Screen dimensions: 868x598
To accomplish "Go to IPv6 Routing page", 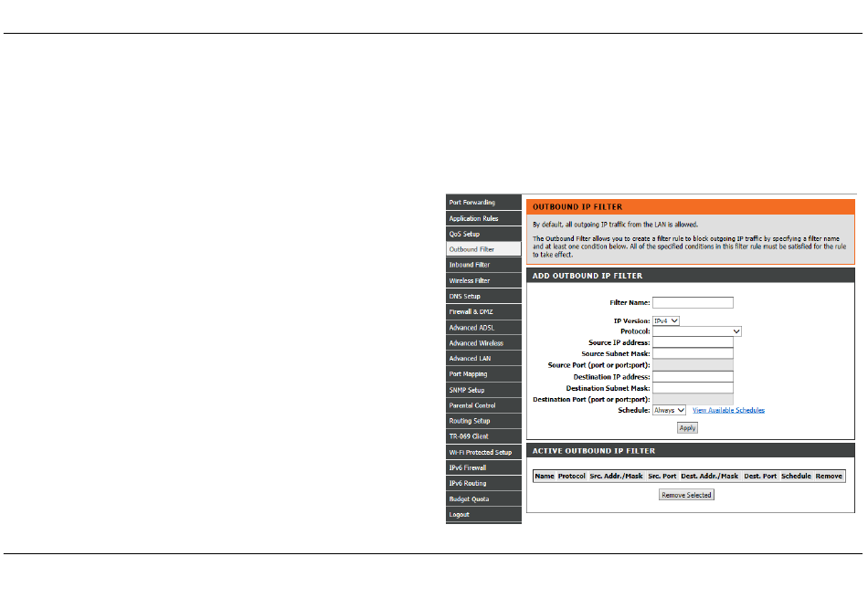I will point(483,484).
